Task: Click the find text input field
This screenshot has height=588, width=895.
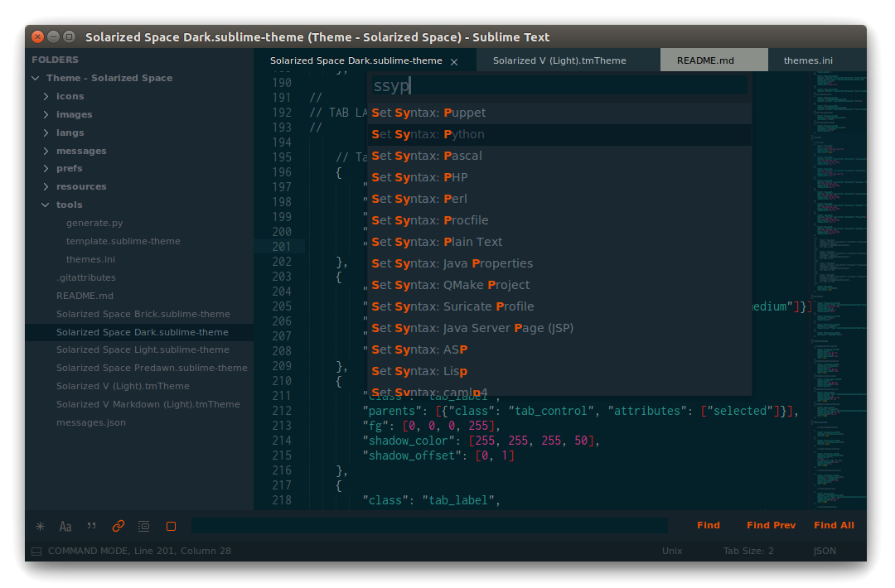Action: [429, 526]
